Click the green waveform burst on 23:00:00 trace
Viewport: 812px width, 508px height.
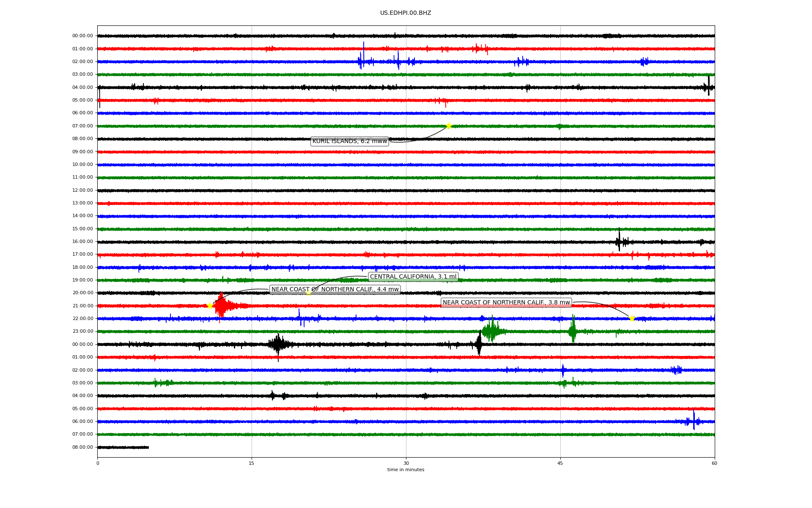tap(491, 331)
